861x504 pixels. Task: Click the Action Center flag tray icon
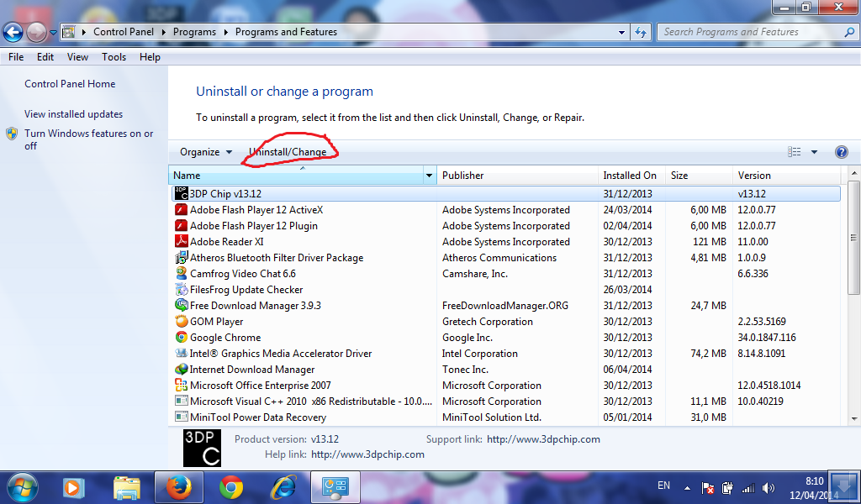[707, 487]
